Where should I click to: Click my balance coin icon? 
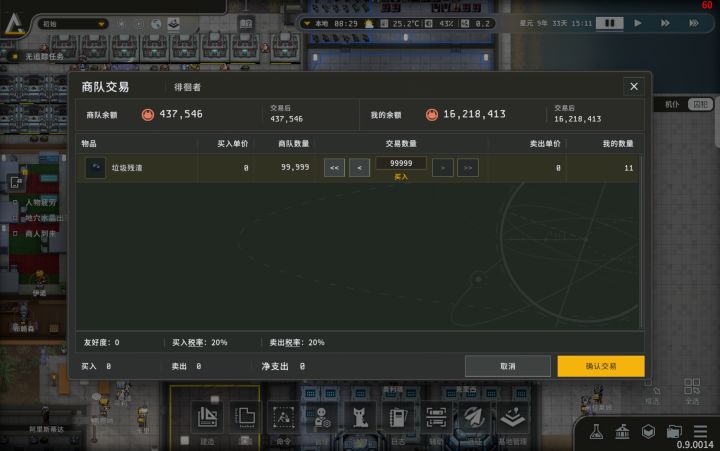(432, 114)
